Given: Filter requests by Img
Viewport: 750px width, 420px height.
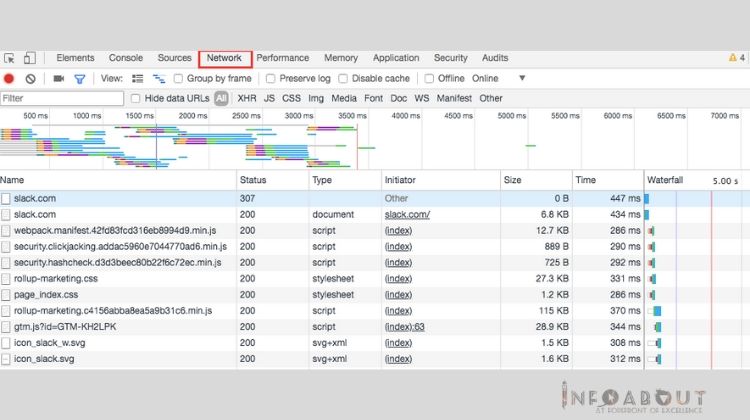Looking at the screenshot, I should [316, 99].
